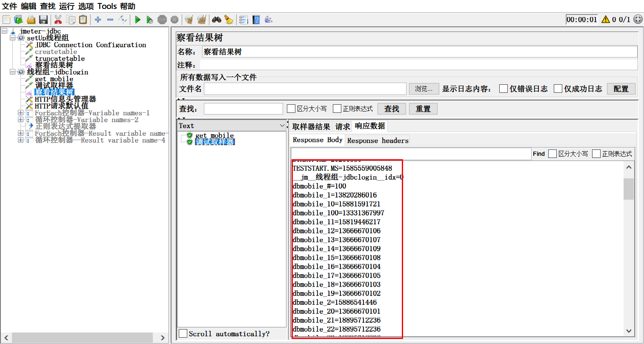The width and height of the screenshot is (644, 344).
Task: Enable the 仅错误日志 checkbox
Action: coord(504,89)
